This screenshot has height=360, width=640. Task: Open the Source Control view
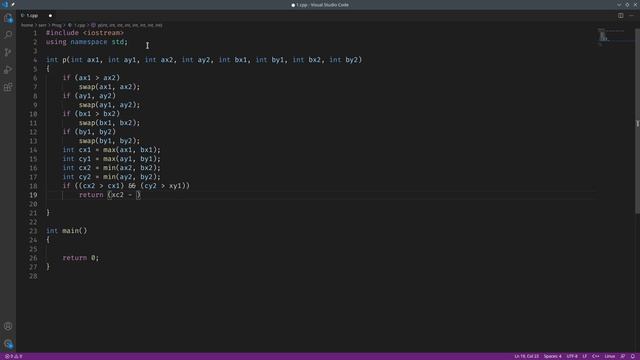8,52
